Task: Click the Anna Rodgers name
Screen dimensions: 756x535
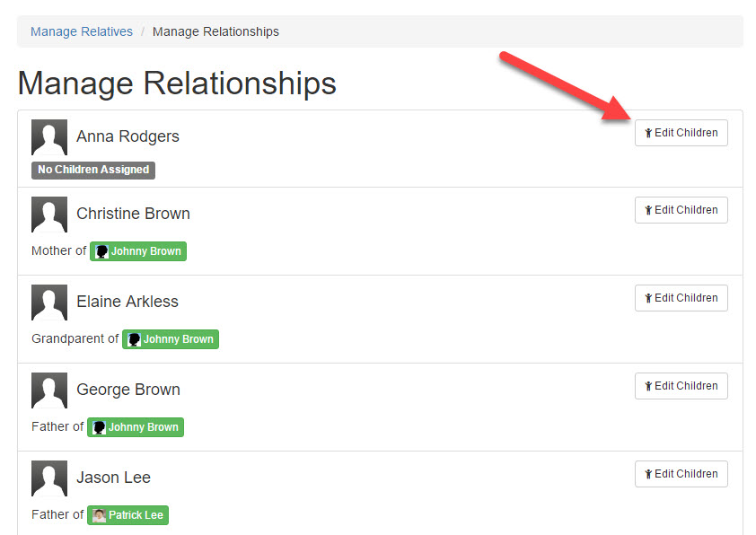Action: click(x=127, y=136)
